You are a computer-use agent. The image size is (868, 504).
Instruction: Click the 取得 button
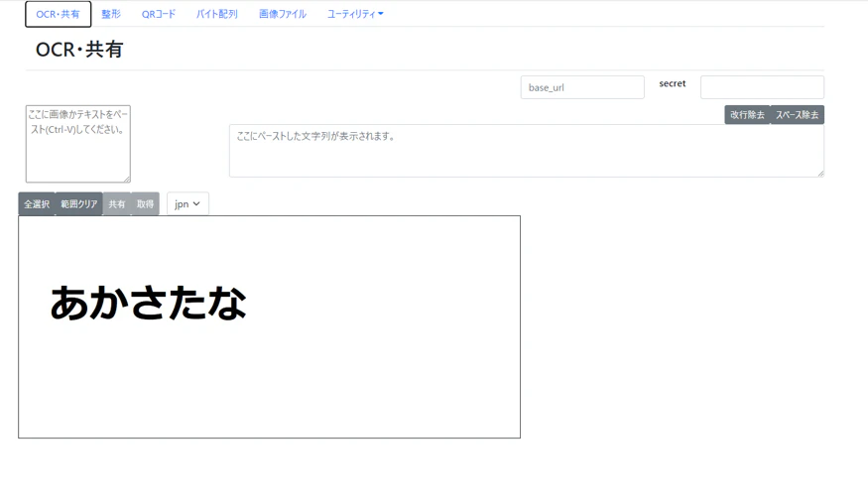tap(145, 203)
